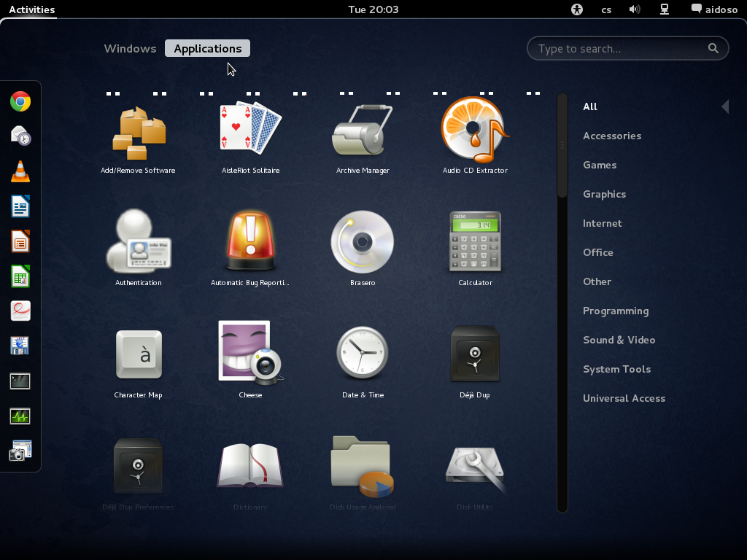Open the network status indicator
This screenshot has width=747, height=560.
coord(664,9)
